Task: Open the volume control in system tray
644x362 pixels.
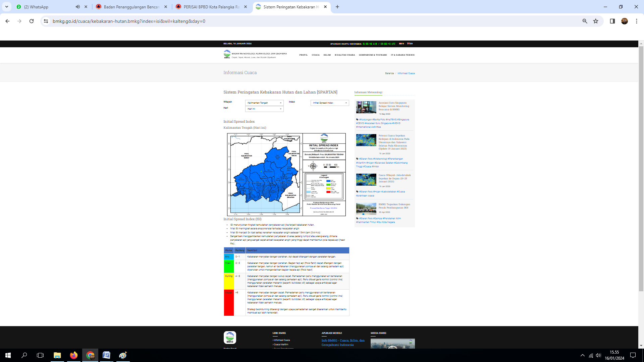Action: click(x=599, y=355)
